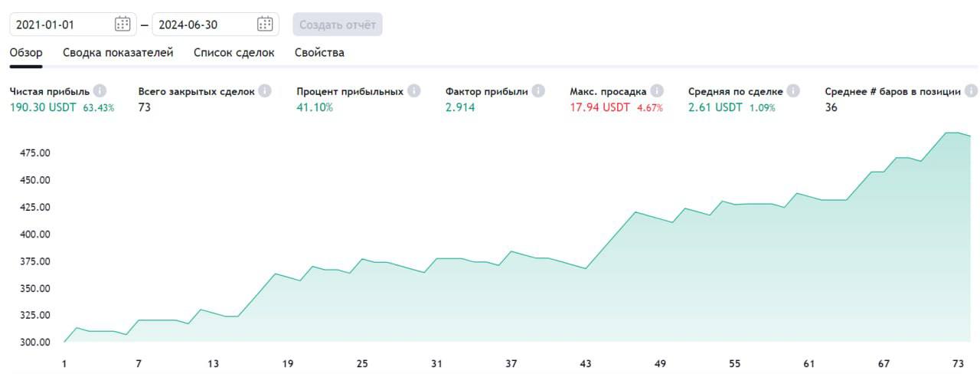
Task: Click x-axis trade number 31
Action: 436,363
